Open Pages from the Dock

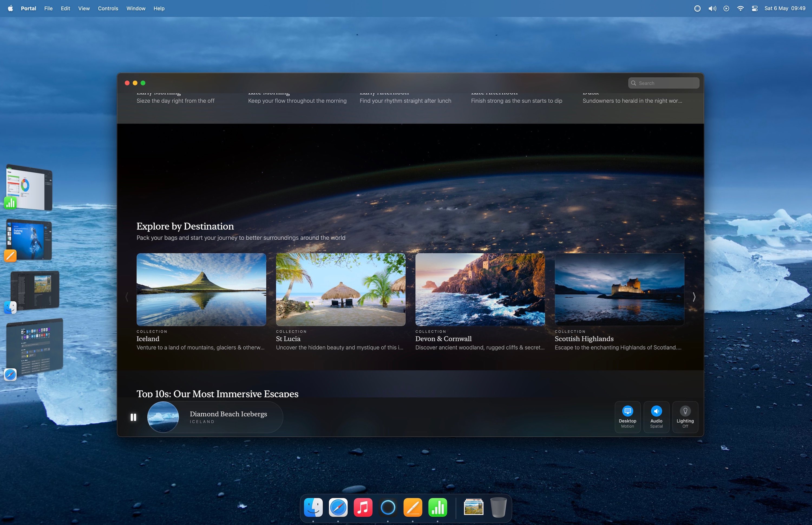413,507
